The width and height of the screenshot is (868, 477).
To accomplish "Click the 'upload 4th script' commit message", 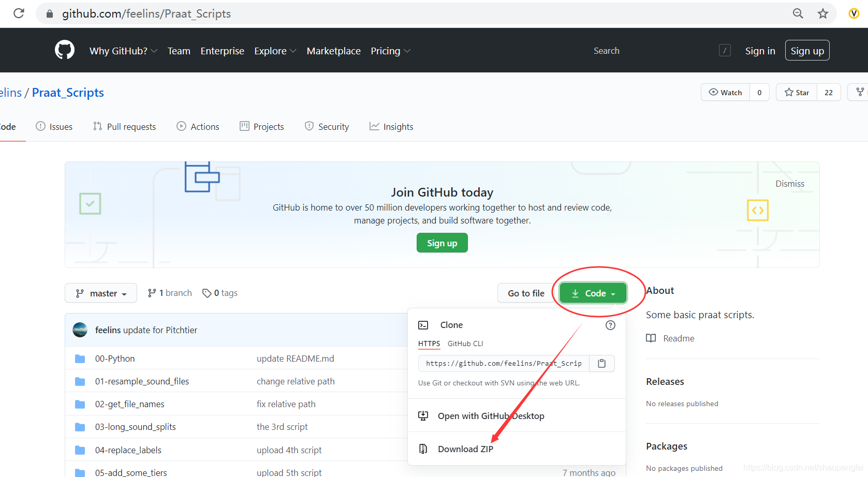I will (289, 450).
